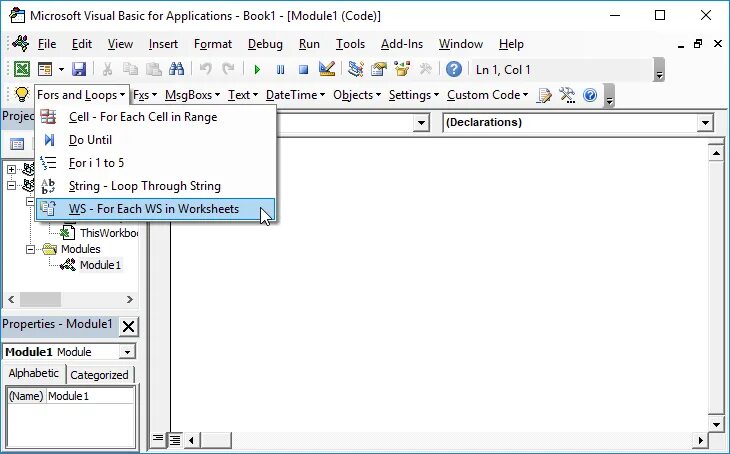
Task: Open the Custom Code dropdown menu
Action: [x=487, y=95]
